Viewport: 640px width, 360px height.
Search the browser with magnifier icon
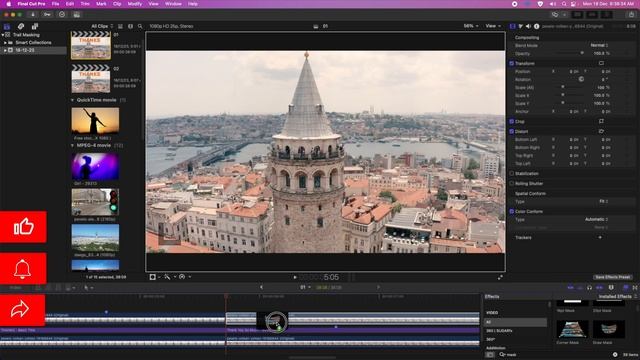click(140, 26)
